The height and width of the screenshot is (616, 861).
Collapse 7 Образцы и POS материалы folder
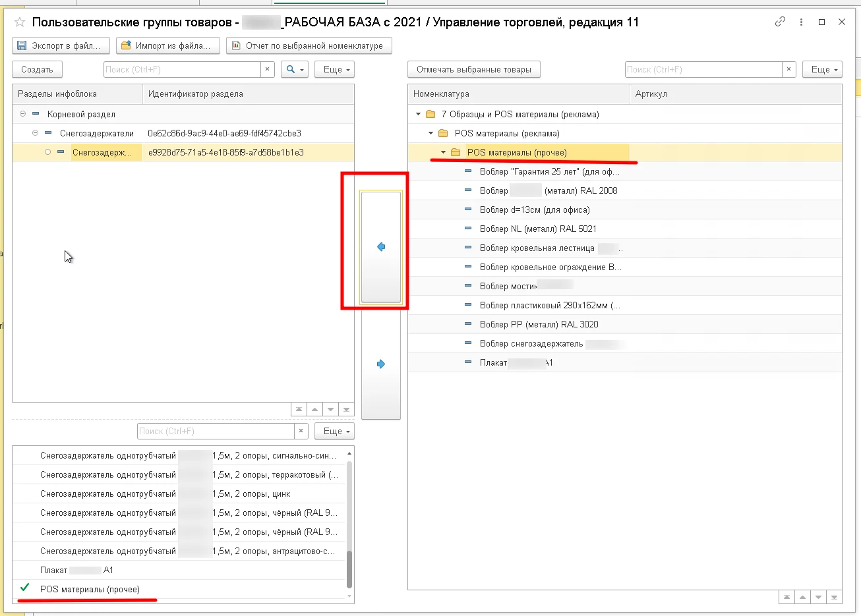point(418,114)
